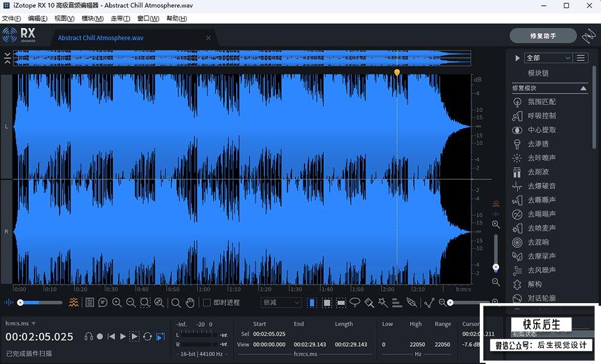
Task: Close the Abstract Chill Atmosphere.wav tab
Action: [x=208, y=38]
